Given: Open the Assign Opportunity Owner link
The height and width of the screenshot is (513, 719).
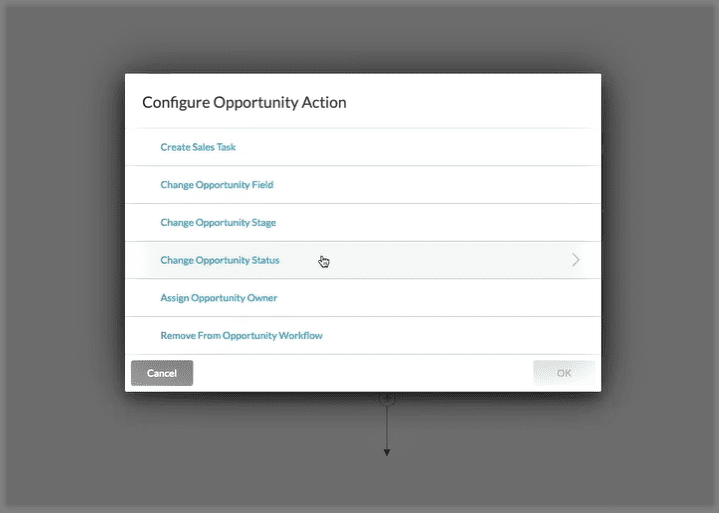Looking at the screenshot, I should pos(219,298).
